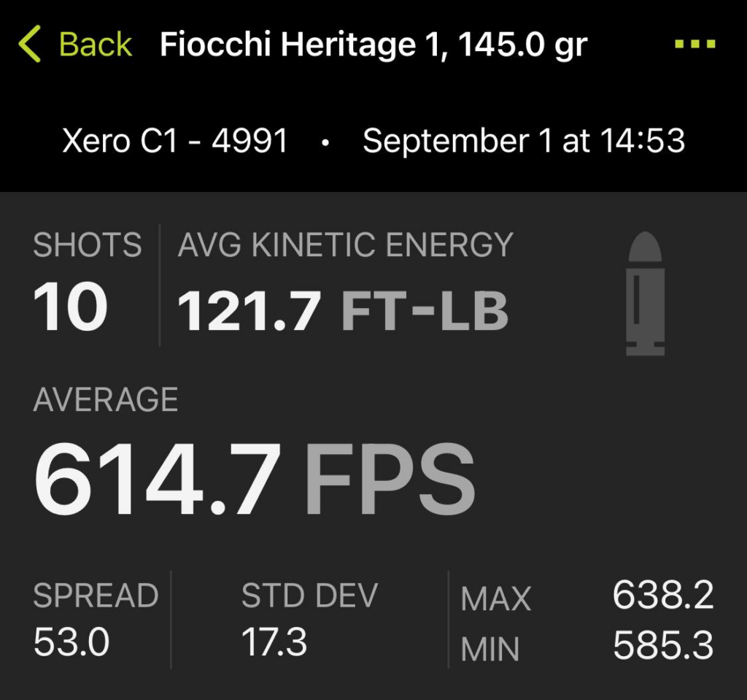747x700 pixels.
Task: Tap the SHOTS label
Action: point(88,245)
